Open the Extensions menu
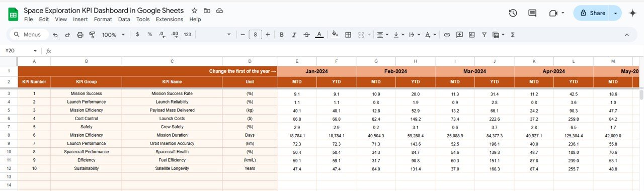Image resolution: width=644 pixels, height=191 pixels. pyautogui.click(x=170, y=19)
